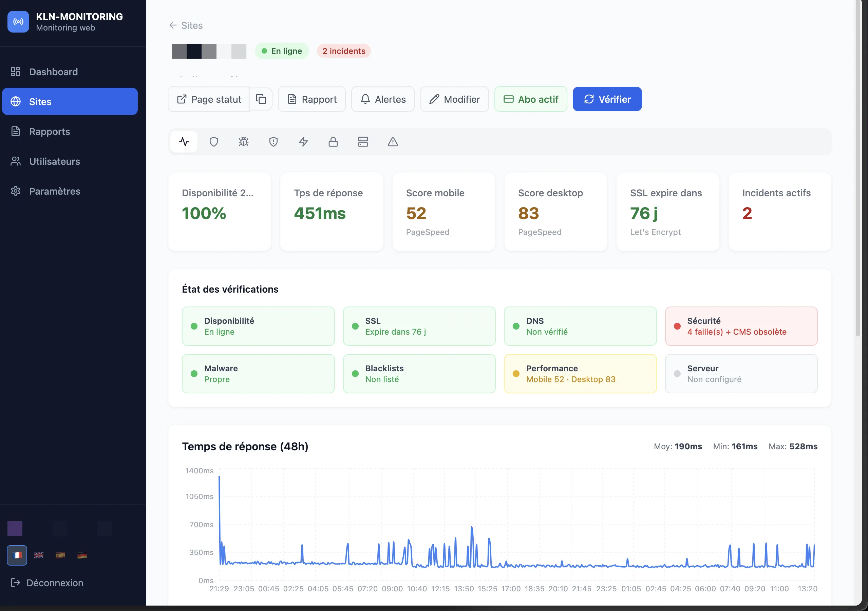Switch language to the Spanish flag

[x=60, y=555]
